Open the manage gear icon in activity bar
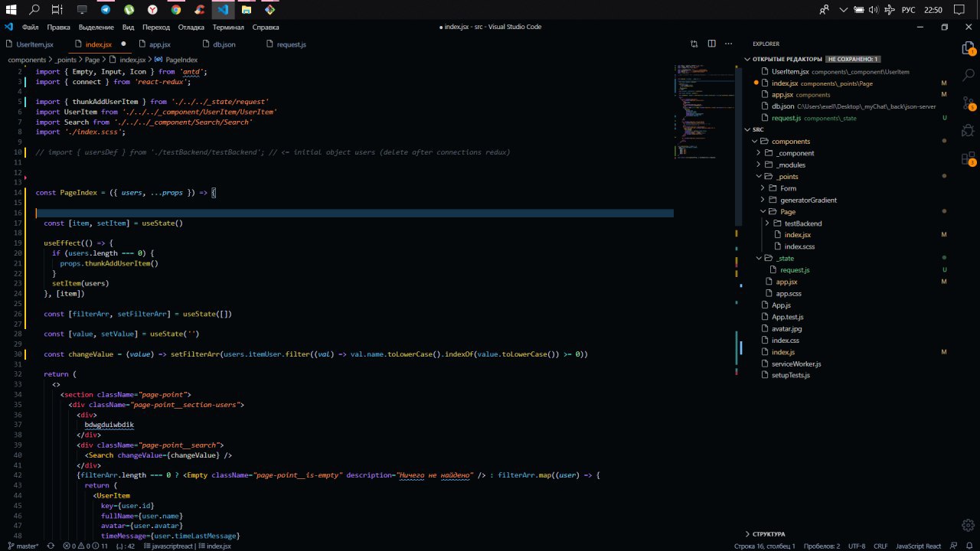 click(x=968, y=525)
